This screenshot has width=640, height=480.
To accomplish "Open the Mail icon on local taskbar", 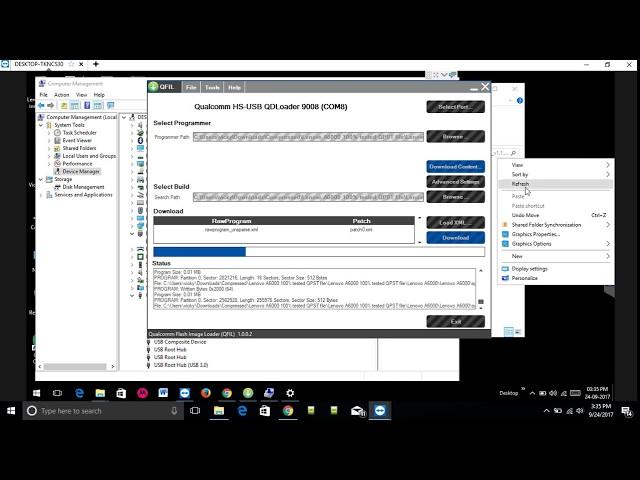I will [358, 411].
